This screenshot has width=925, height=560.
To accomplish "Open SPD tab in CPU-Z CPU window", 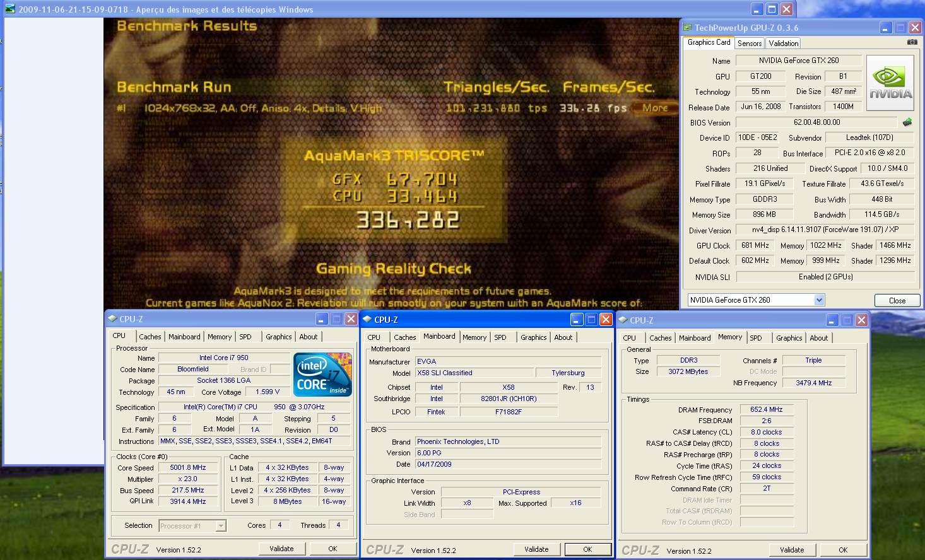I will pyautogui.click(x=245, y=337).
